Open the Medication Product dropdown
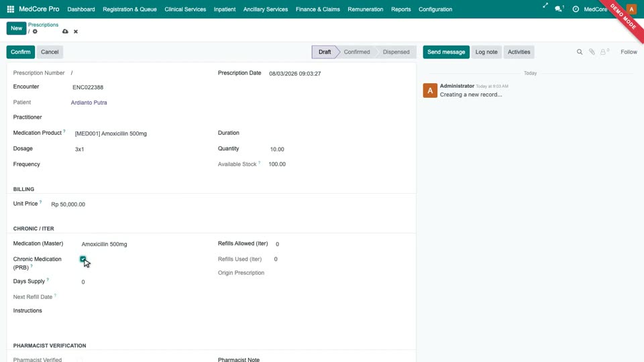 pos(141,133)
